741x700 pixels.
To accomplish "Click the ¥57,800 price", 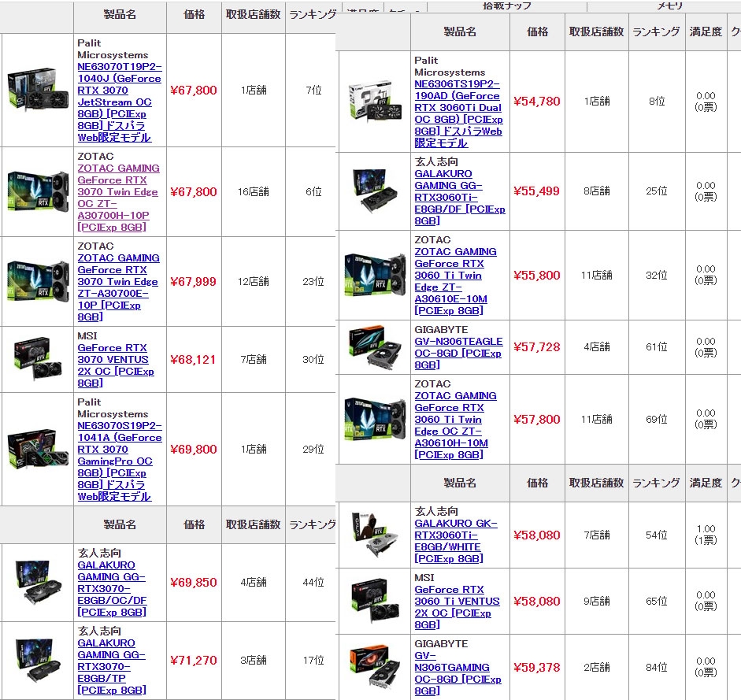I will coord(537,420).
